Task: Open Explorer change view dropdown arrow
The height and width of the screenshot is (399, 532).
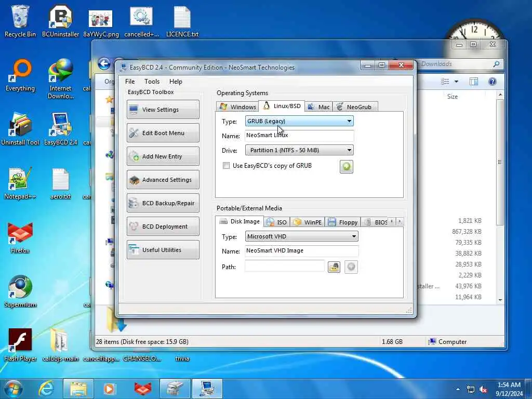Action: pyautogui.click(x=456, y=82)
